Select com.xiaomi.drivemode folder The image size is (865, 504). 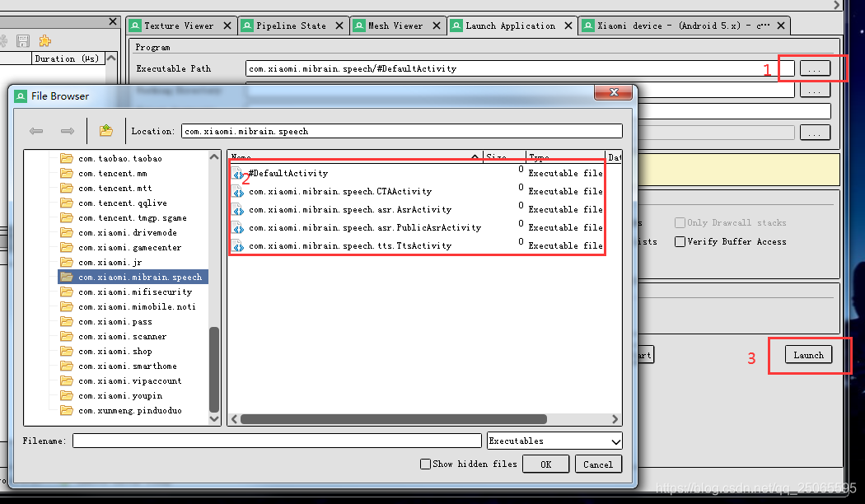(128, 233)
